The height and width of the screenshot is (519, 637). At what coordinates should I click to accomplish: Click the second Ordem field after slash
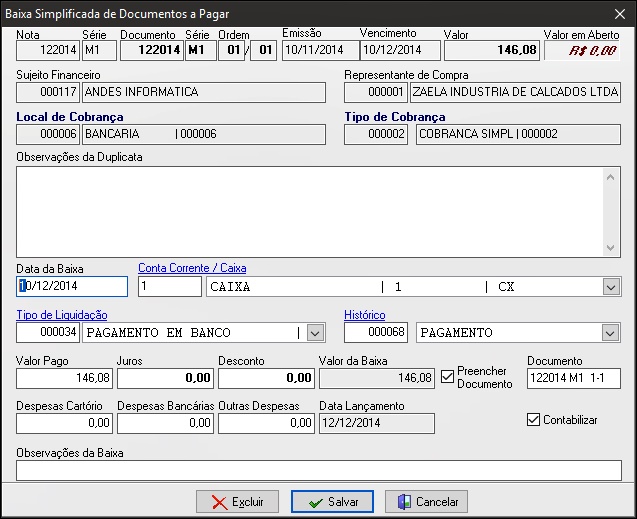(264, 51)
